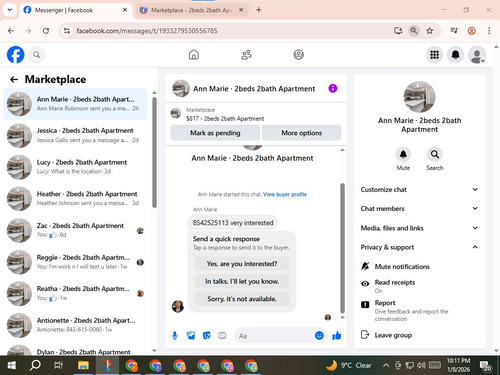Screen dimensions: 500x375
Task: Open Reatha conversation in list
Action: click(x=75, y=294)
